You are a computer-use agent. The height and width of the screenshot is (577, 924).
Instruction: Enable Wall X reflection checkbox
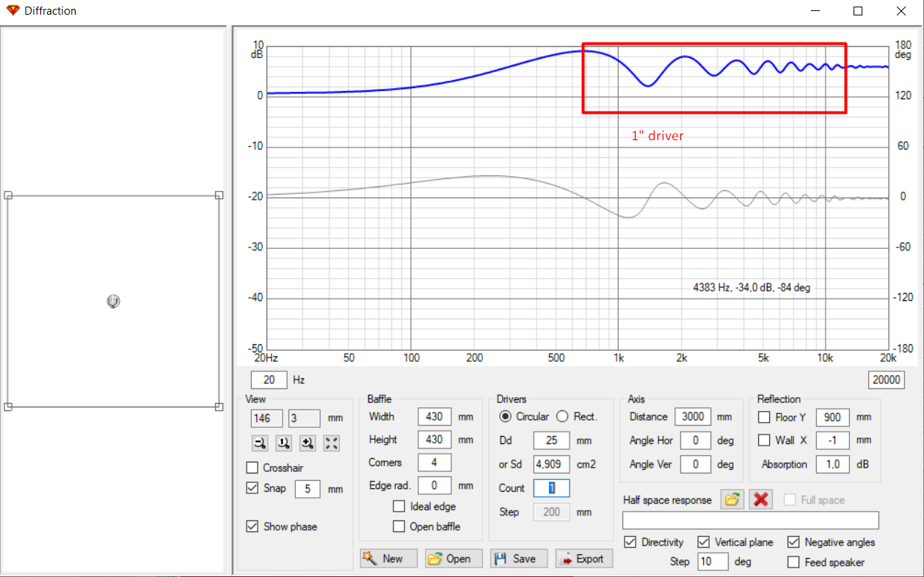(764, 440)
